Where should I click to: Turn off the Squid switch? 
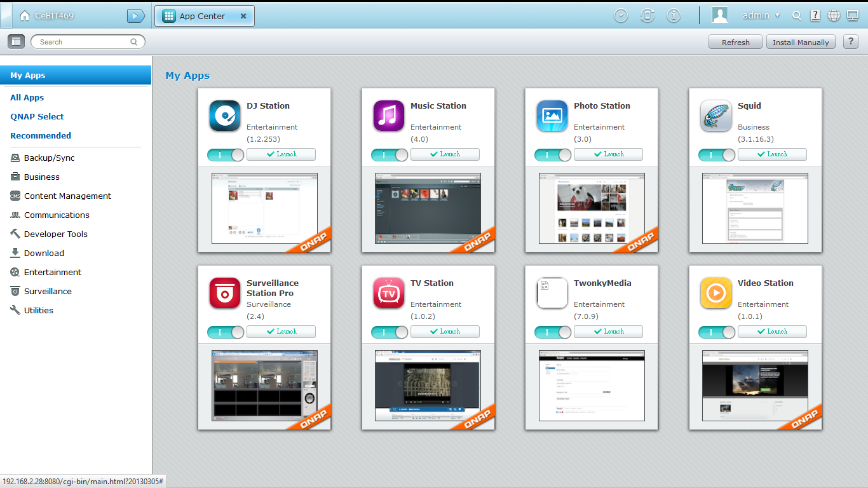pyautogui.click(x=717, y=154)
